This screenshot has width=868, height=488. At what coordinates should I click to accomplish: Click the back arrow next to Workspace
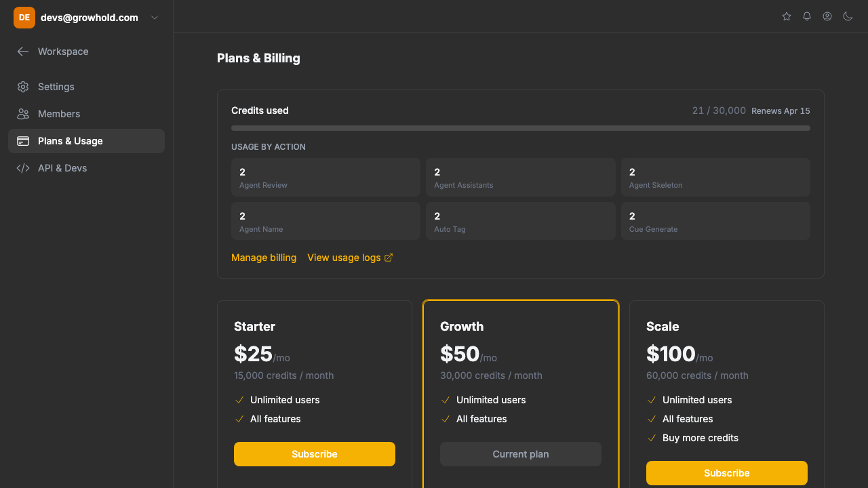[22, 52]
